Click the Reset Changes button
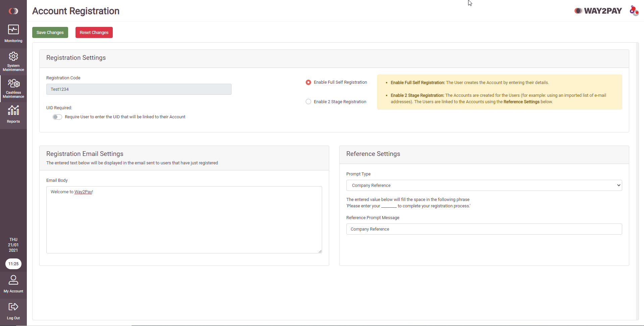The image size is (644, 326). pos(94,33)
